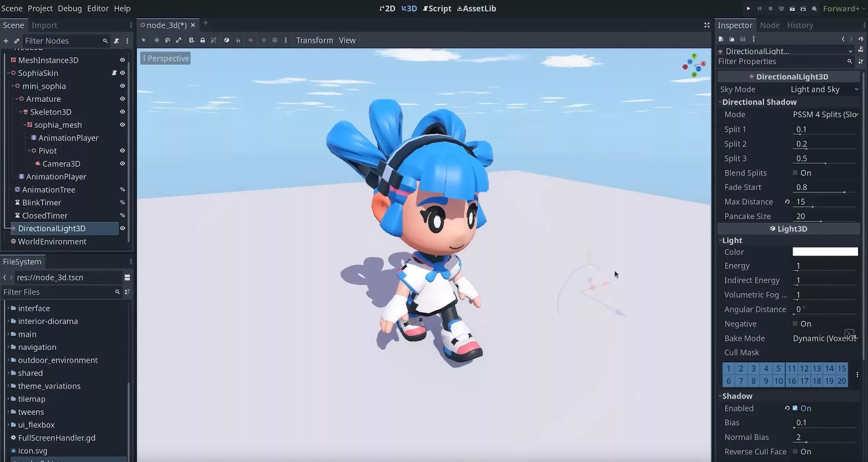The image size is (868, 462).
Task: Activate the Move mode tool
Action: pos(156,40)
